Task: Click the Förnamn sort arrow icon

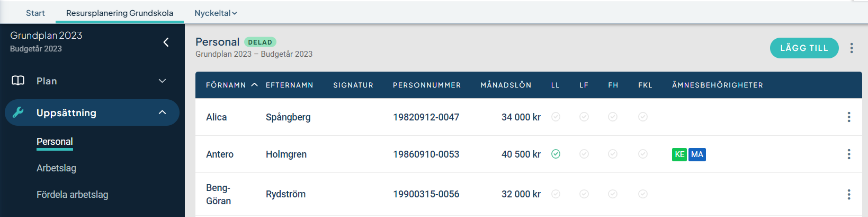Action: point(254,85)
